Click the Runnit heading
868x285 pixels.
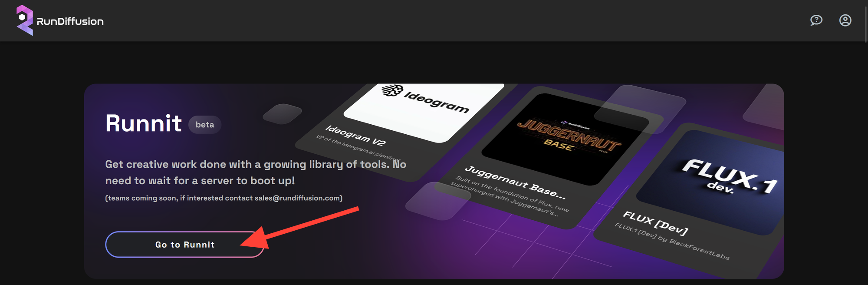tap(143, 123)
